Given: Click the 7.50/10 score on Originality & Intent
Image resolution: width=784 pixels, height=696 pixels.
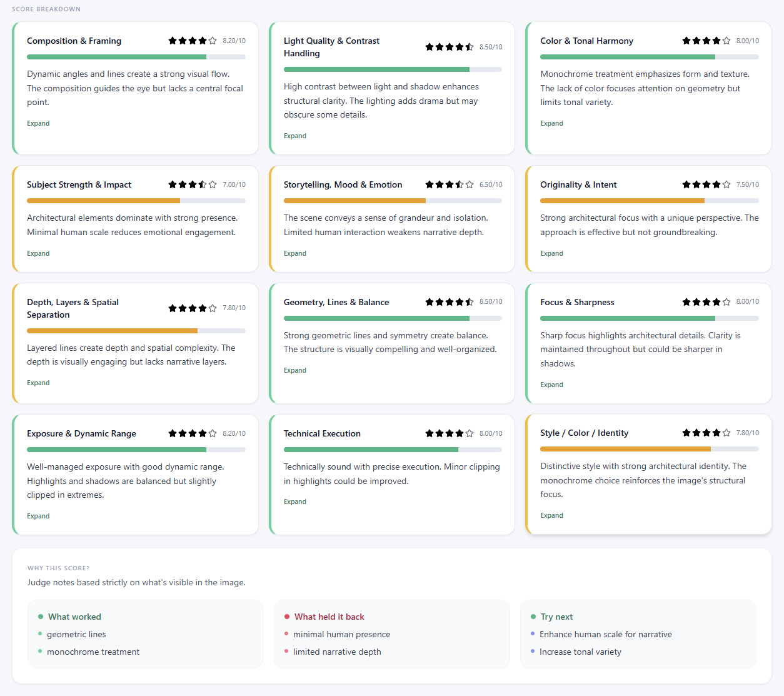Looking at the screenshot, I should (748, 184).
